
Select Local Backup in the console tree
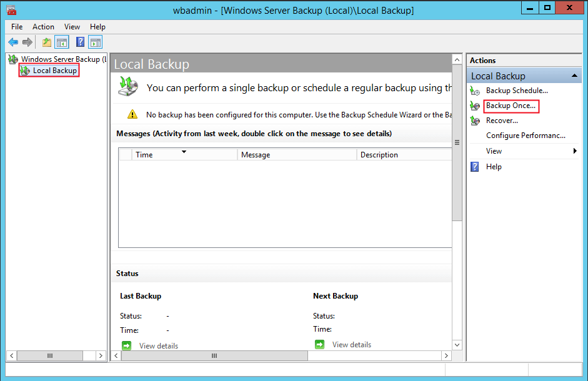pos(55,71)
